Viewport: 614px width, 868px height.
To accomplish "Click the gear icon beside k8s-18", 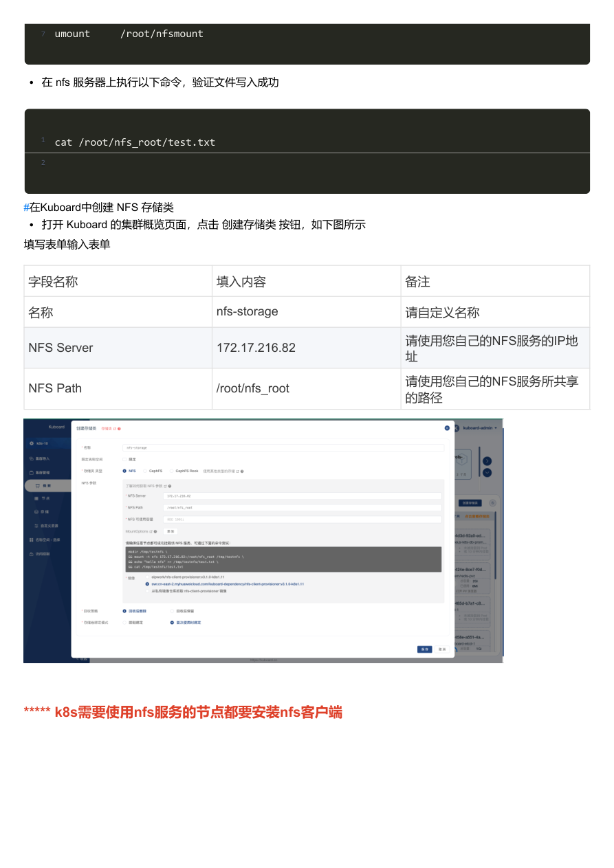I will click(x=32, y=443).
